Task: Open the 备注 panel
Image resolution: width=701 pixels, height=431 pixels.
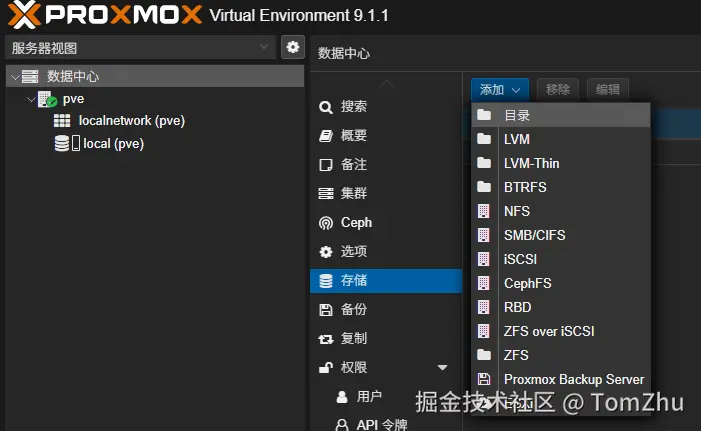Action: (x=386, y=165)
